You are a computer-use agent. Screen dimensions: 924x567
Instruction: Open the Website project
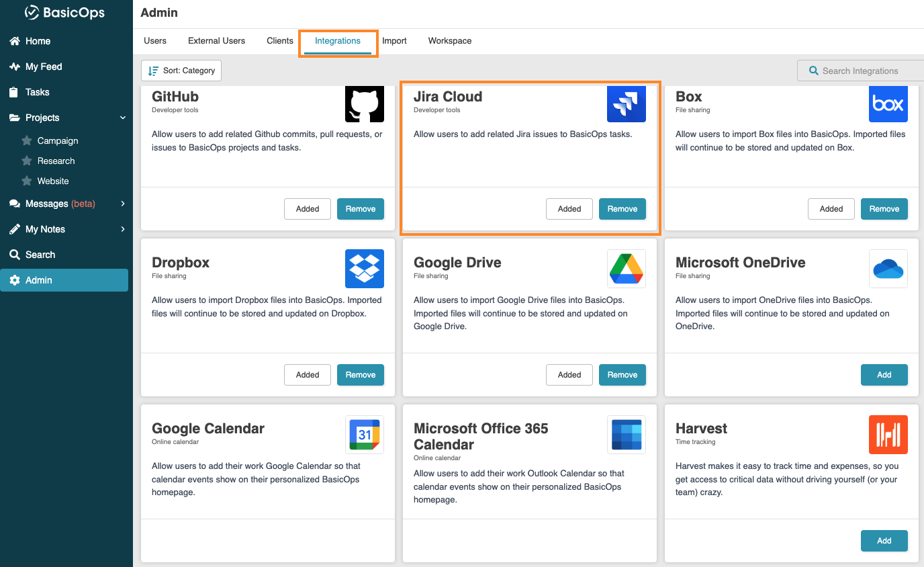pyautogui.click(x=53, y=181)
